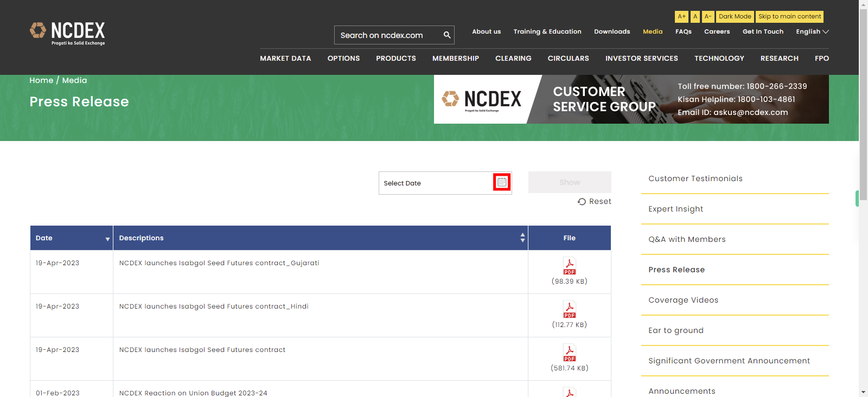Open the RESEARCH menu

click(780, 59)
